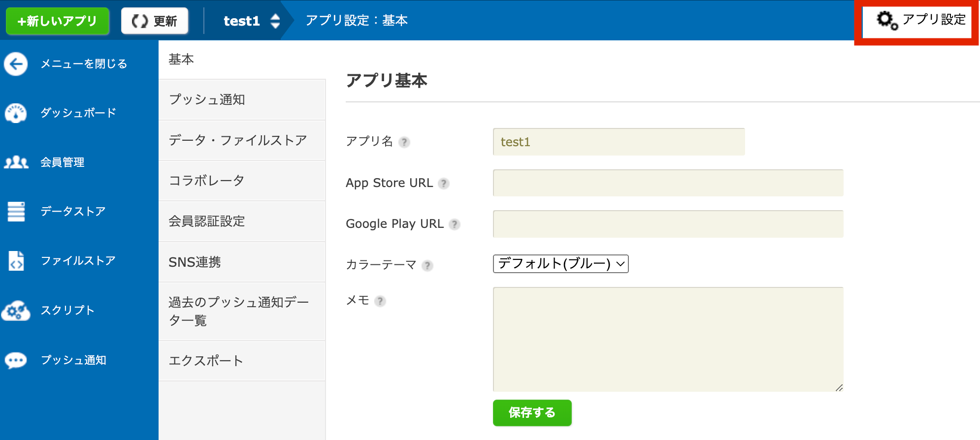Open the カラーテーマ dropdown
The image size is (980, 440).
coord(560,264)
